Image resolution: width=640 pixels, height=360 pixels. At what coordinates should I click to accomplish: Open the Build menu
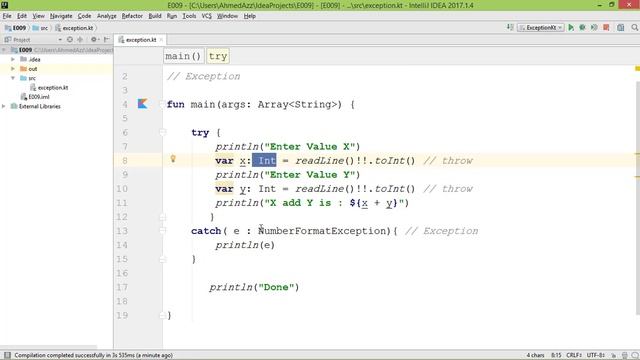pos(155,16)
